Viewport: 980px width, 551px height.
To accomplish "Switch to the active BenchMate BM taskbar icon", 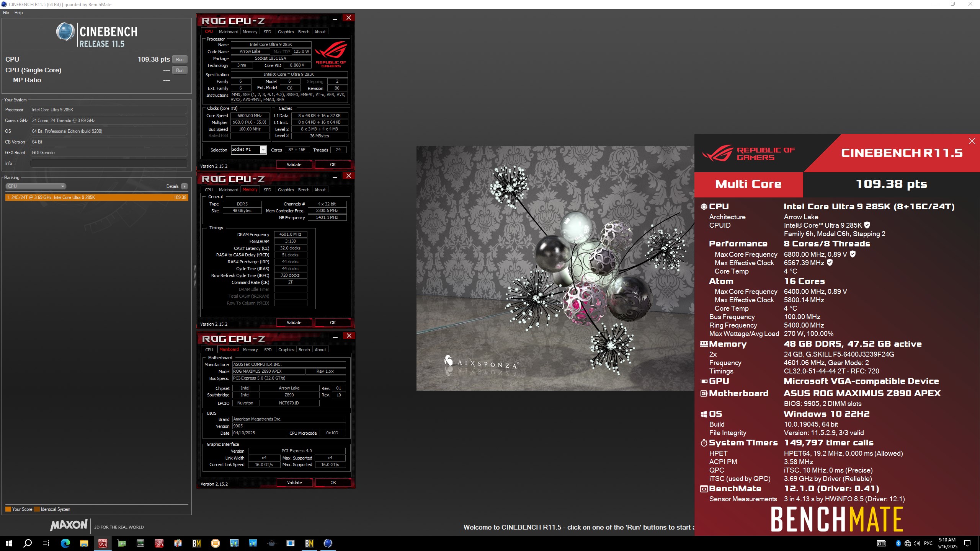I will 309,543.
